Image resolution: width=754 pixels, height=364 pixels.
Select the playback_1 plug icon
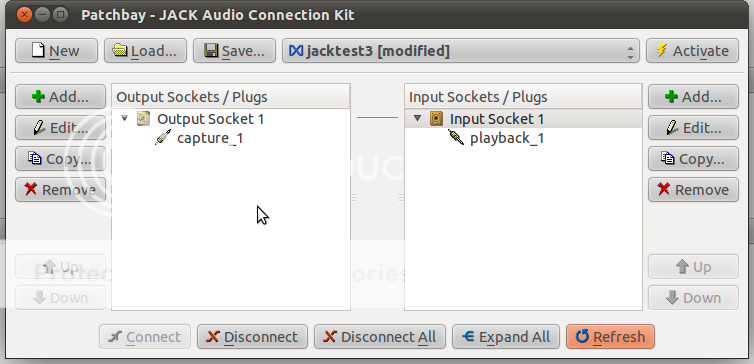pos(456,138)
